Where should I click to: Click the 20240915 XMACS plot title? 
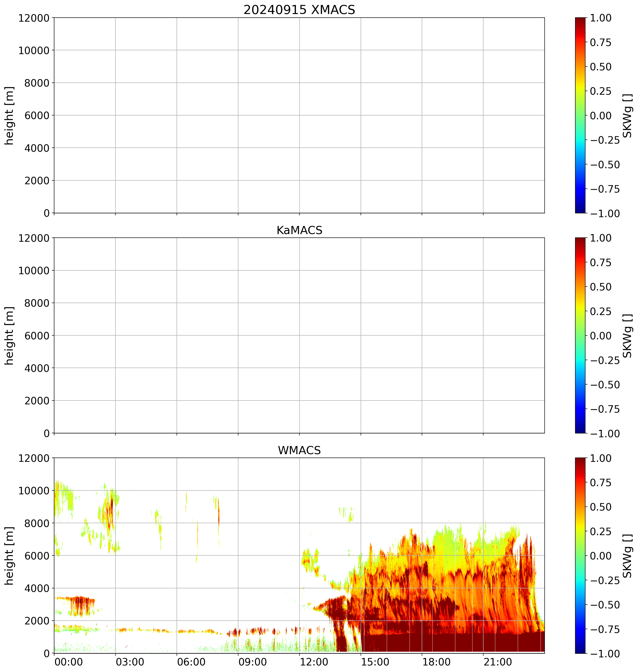point(299,10)
